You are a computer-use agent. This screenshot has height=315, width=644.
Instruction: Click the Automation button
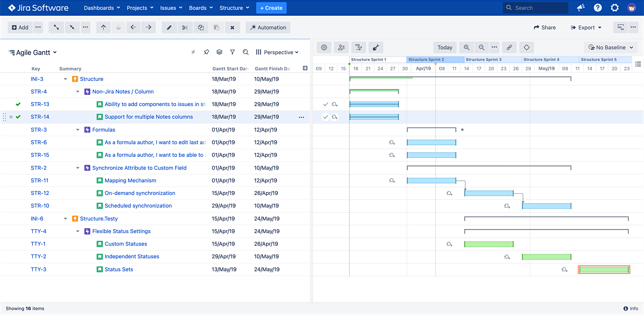click(x=268, y=27)
